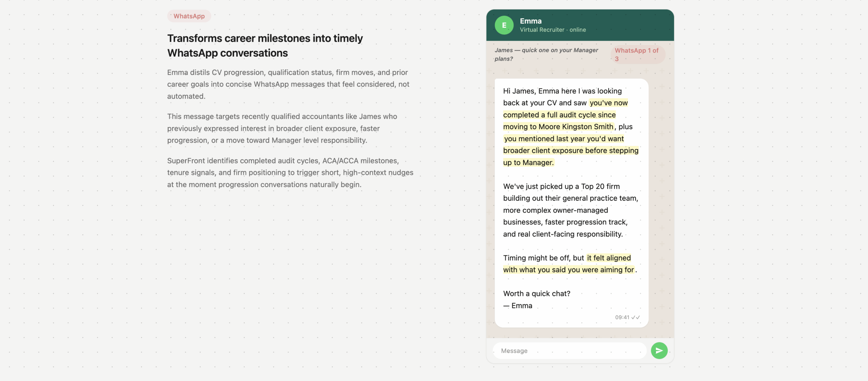Click the 09:41 message timestamp
The width and height of the screenshot is (868, 381).
(x=622, y=317)
